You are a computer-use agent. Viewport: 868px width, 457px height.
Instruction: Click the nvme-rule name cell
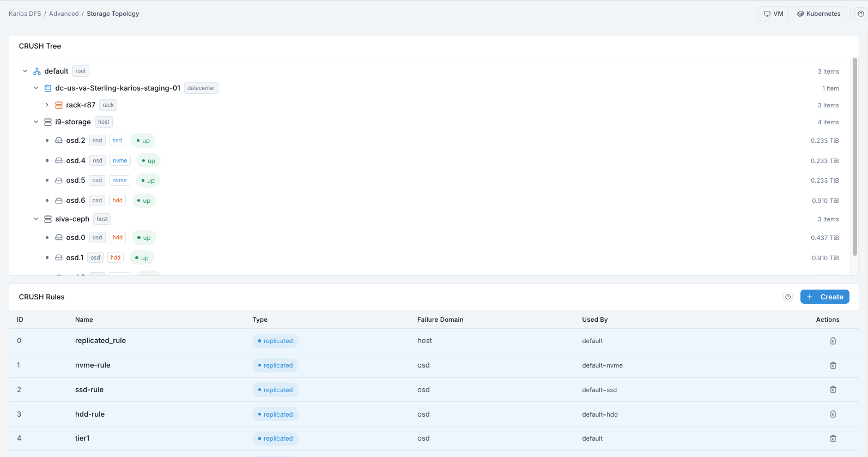tap(93, 365)
